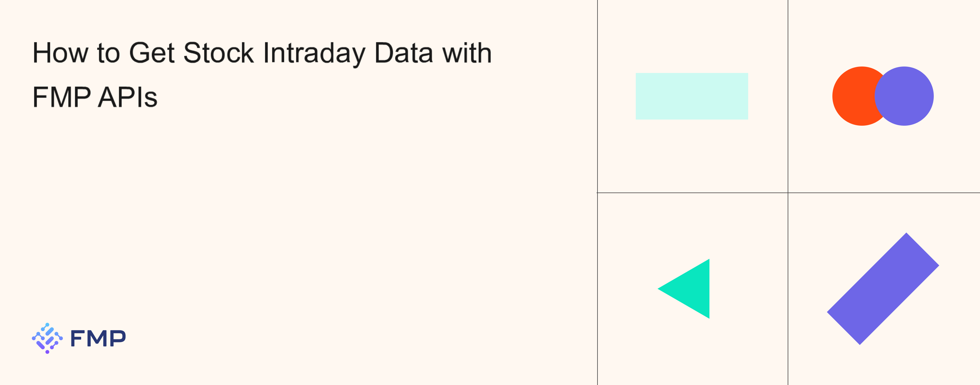980x385 pixels.
Task: Click the word "Stock" in the heading
Action: [x=218, y=52]
